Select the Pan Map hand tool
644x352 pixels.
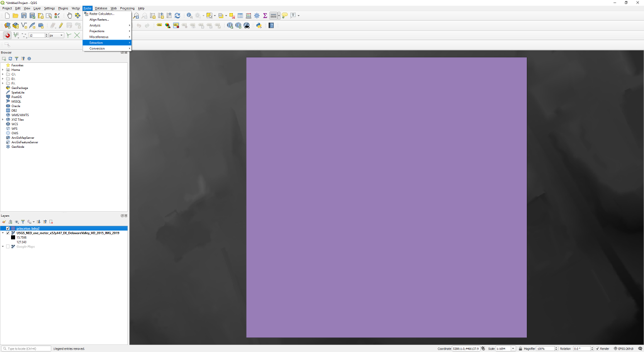point(70,16)
